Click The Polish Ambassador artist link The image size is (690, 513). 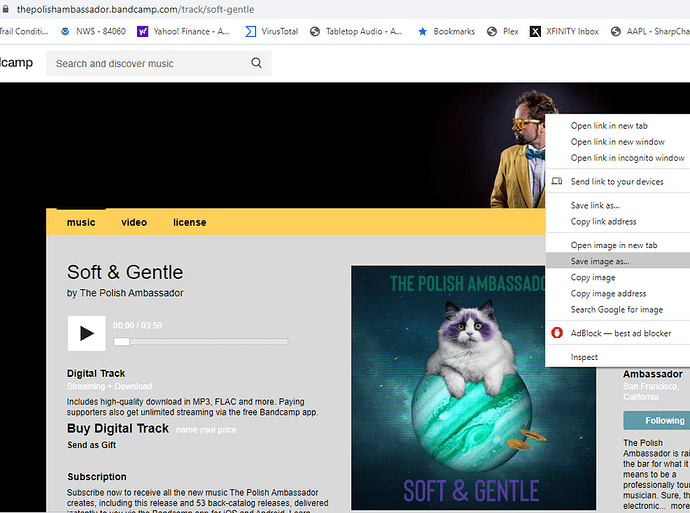pos(131,293)
